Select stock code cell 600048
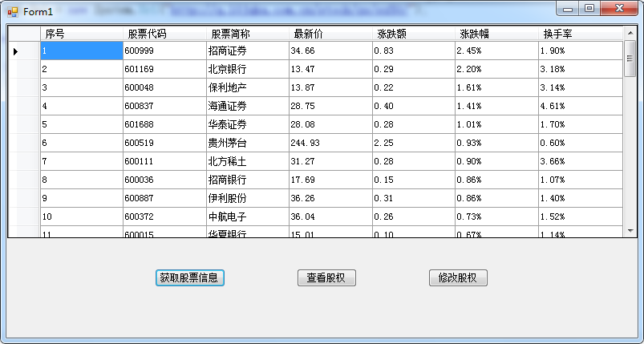The width and height of the screenshot is (644, 344). click(164, 87)
